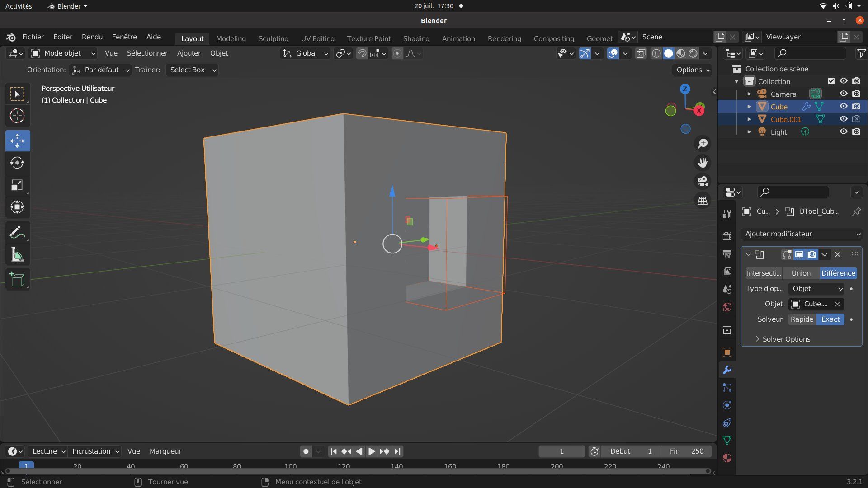Select the Intersection boolean operation

point(764,273)
